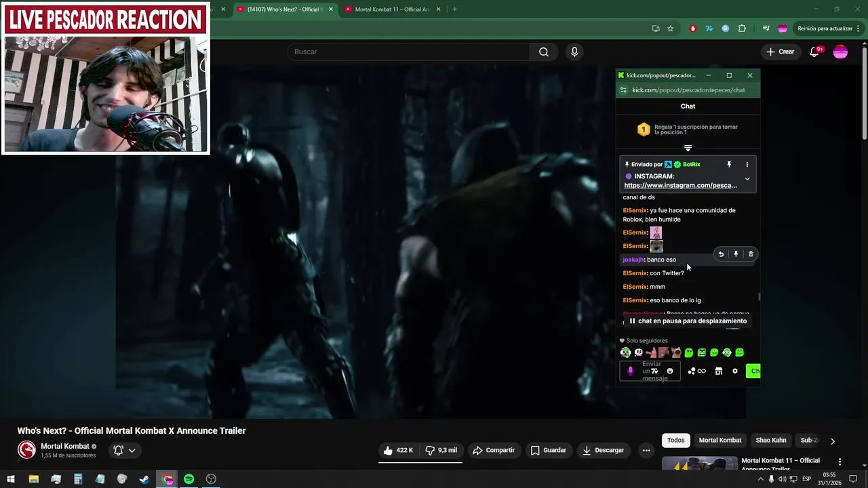Open the media controls icon in Chrome toolbar
The width and height of the screenshot is (868, 488).
[x=766, y=28]
